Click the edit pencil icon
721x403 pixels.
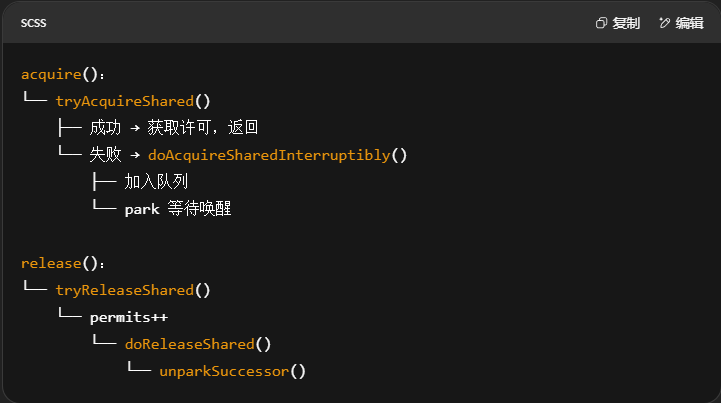click(665, 23)
